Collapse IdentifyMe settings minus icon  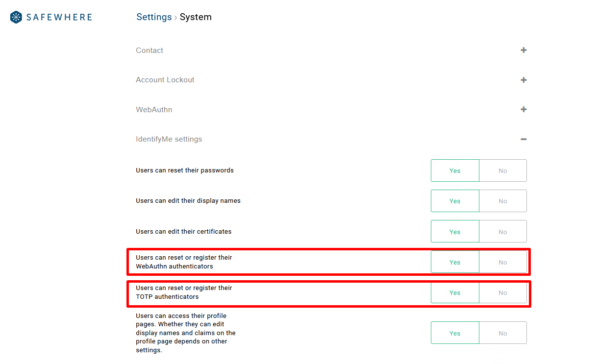(523, 139)
